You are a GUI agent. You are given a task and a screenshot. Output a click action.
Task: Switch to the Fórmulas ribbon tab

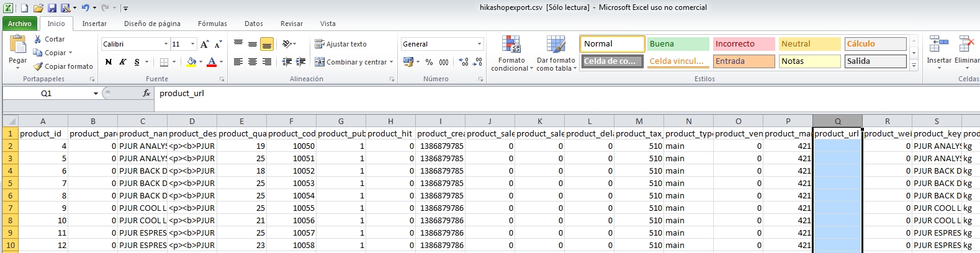coord(212,24)
